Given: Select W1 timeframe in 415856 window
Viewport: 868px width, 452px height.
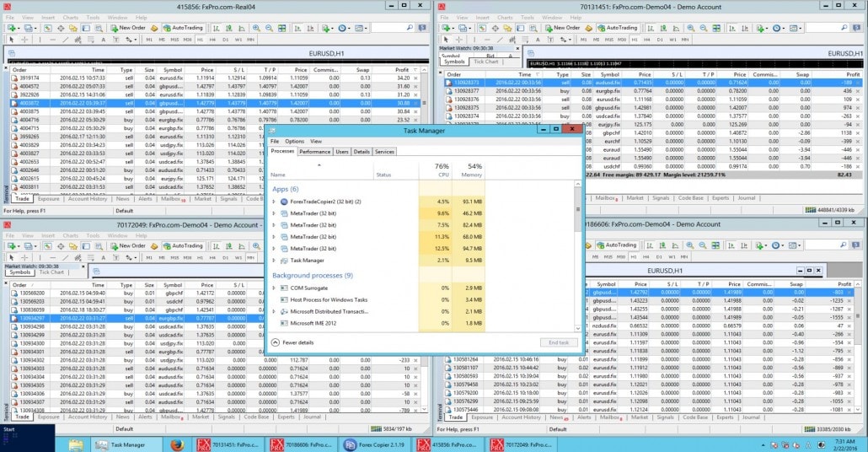Looking at the screenshot, I should tap(238, 40).
